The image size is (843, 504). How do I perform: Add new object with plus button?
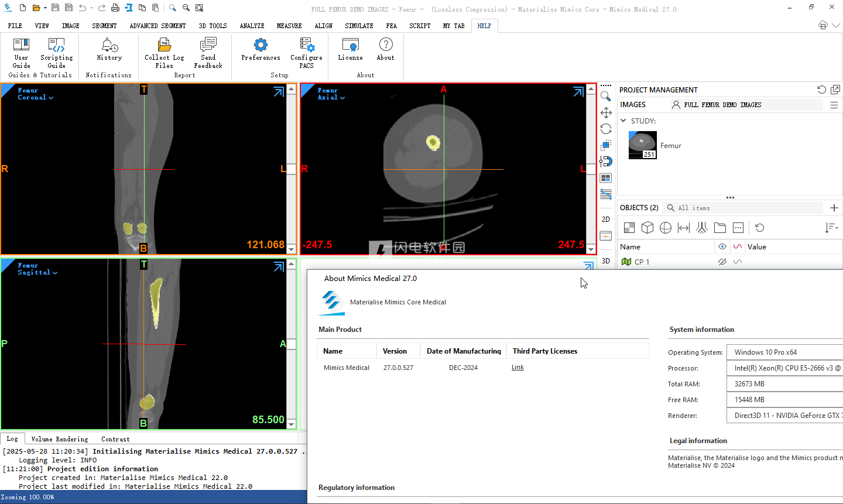tap(834, 208)
